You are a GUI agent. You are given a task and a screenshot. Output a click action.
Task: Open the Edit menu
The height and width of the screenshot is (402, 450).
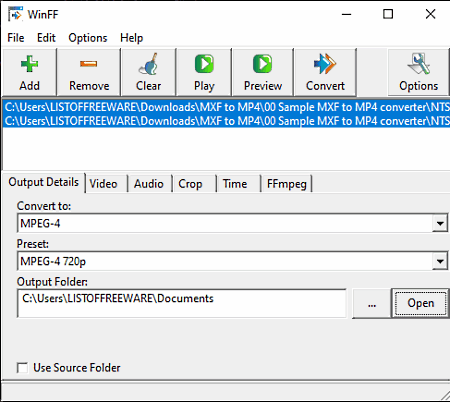[x=46, y=38]
